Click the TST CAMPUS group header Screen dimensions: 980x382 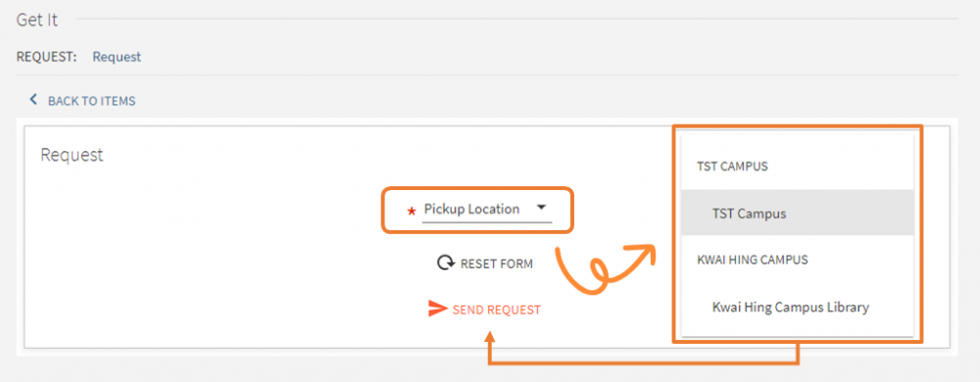pos(732,167)
